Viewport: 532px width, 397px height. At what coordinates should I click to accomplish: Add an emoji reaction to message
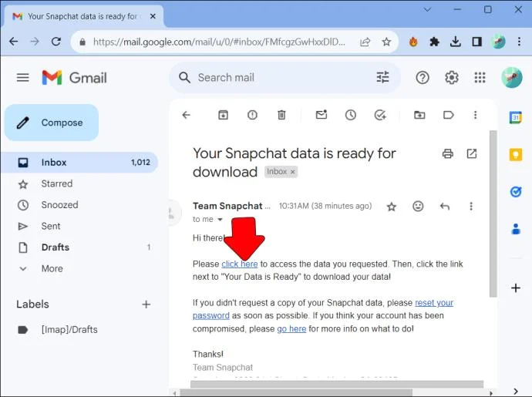tap(418, 207)
